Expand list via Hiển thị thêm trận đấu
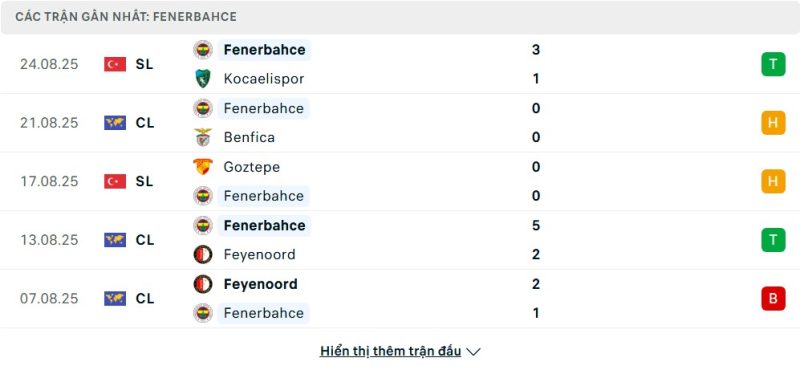This screenshot has width=800, height=374. click(390, 351)
